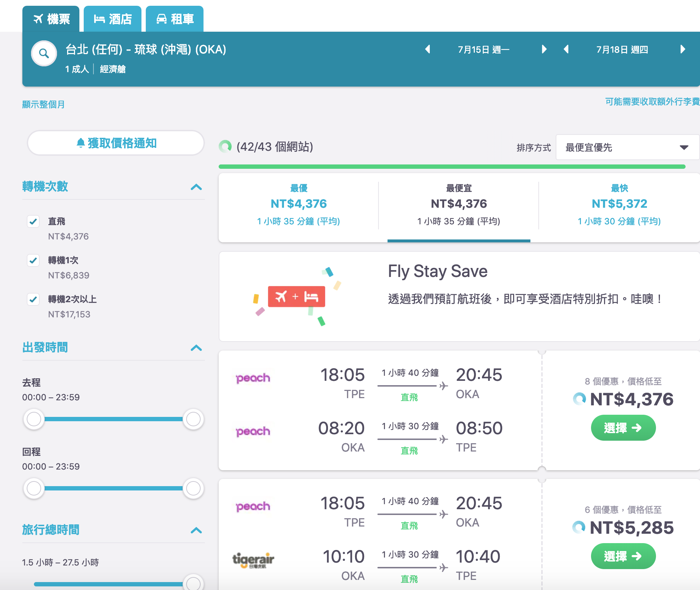
Task: Collapse the 轉機次數 section
Action: (x=196, y=187)
